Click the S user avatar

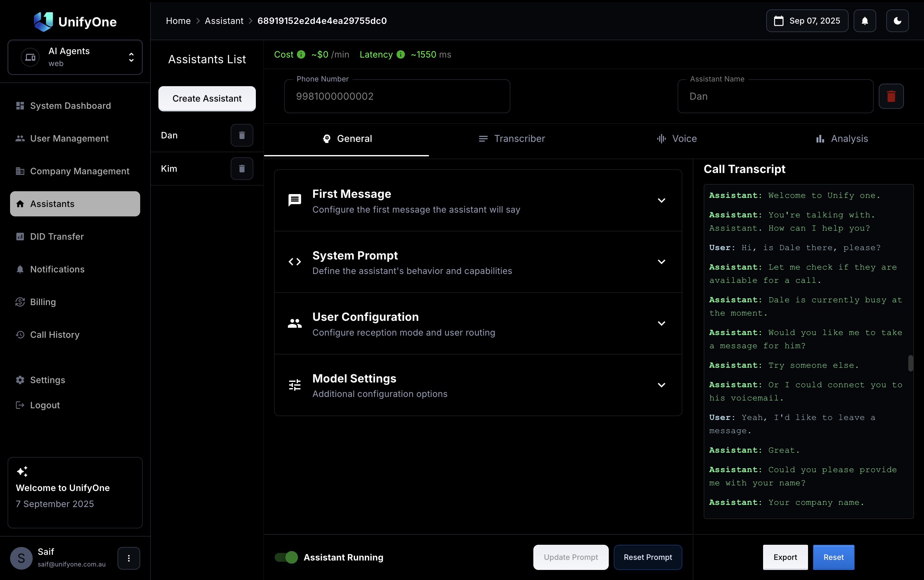tap(21, 558)
